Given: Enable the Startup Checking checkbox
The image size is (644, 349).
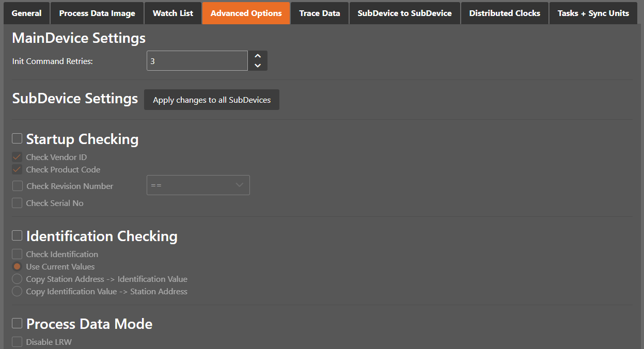Looking at the screenshot, I should (17, 138).
